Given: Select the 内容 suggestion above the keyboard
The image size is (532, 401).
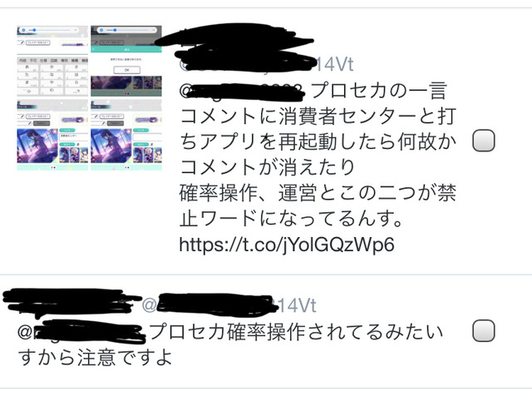Looking at the screenshot, I should tap(22, 60).
